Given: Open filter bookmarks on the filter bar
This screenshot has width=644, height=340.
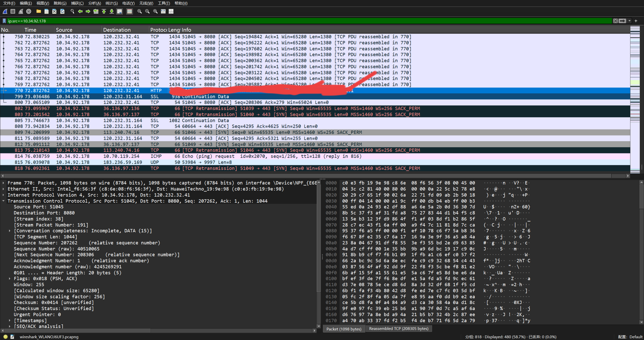Looking at the screenshot, I should pos(4,21).
